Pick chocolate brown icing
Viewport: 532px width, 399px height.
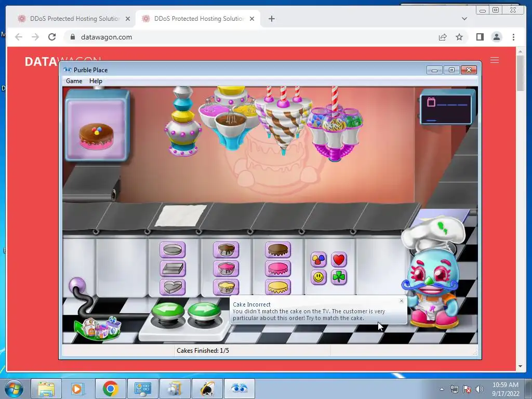pyautogui.click(x=278, y=250)
